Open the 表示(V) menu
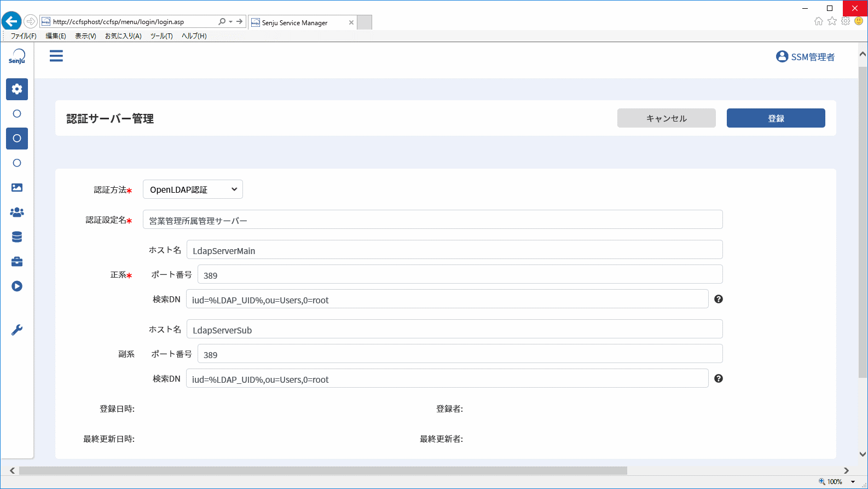Viewport: 868px width, 489px height. pyautogui.click(x=85, y=36)
